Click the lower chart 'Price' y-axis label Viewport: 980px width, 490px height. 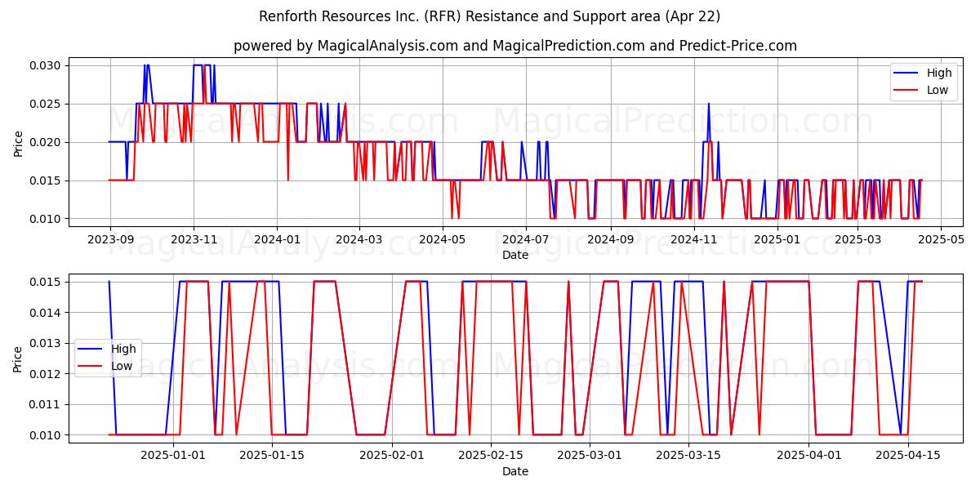(x=19, y=359)
